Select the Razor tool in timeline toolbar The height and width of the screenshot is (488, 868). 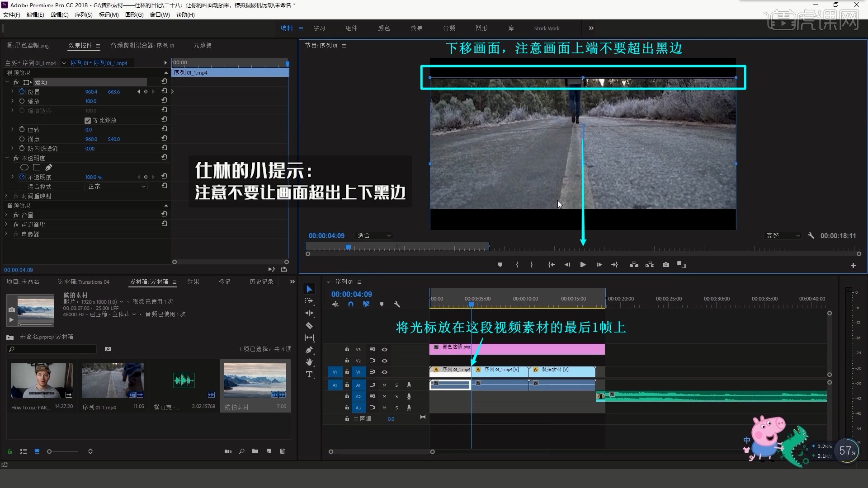click(309, 325)
